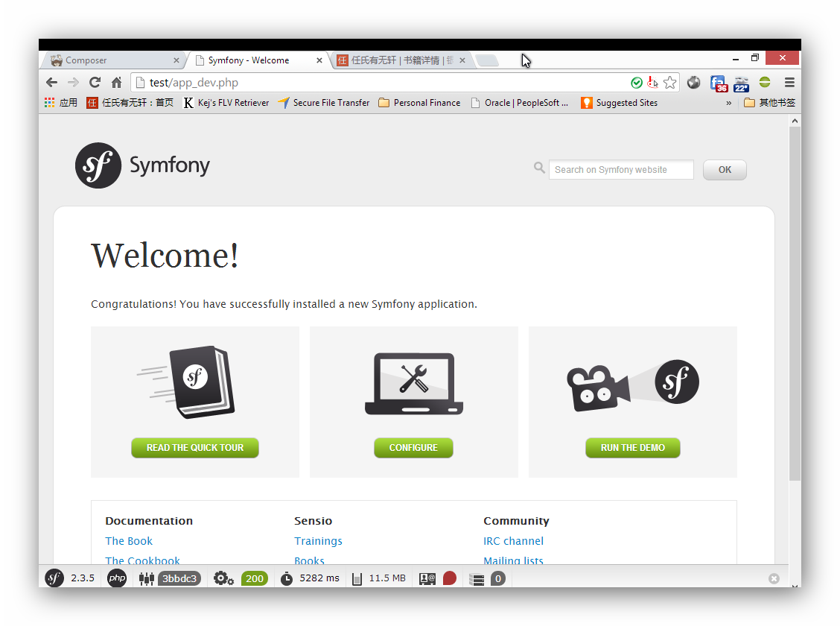The height and width of the screenshot is (626, 840).
Task: Open the Oracle | PeopleSoft bookmark
Action: [x=519, y=102]
